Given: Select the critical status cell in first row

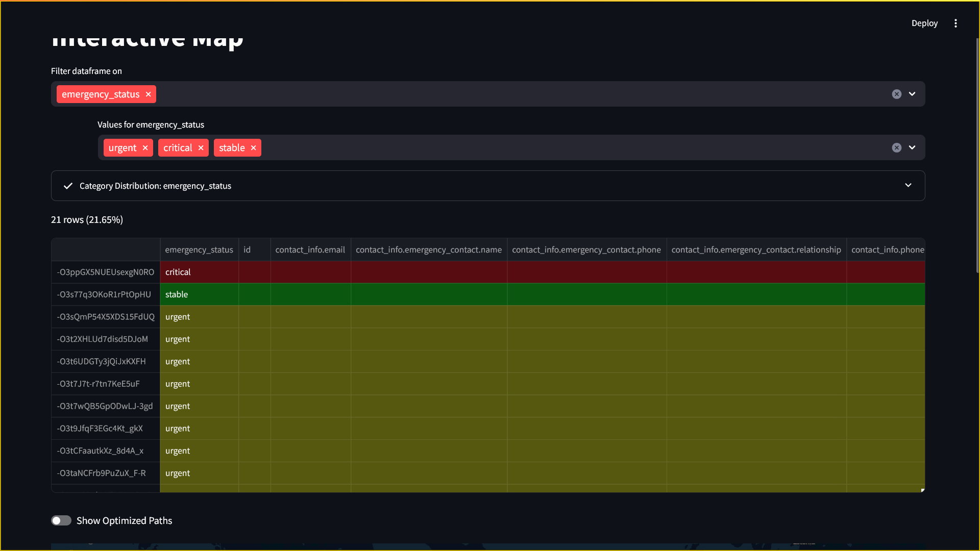Looking at the screenshot, I should tap(199, 272).
